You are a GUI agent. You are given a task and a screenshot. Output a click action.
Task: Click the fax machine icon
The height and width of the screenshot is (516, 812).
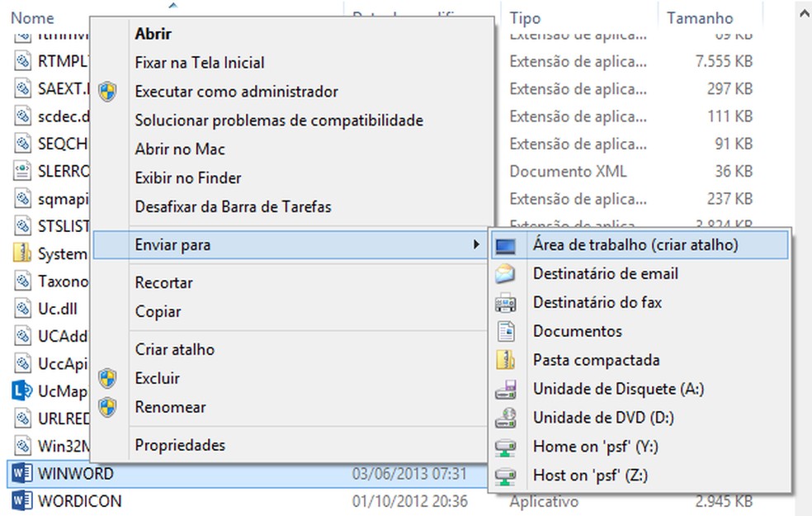[505, 302]
